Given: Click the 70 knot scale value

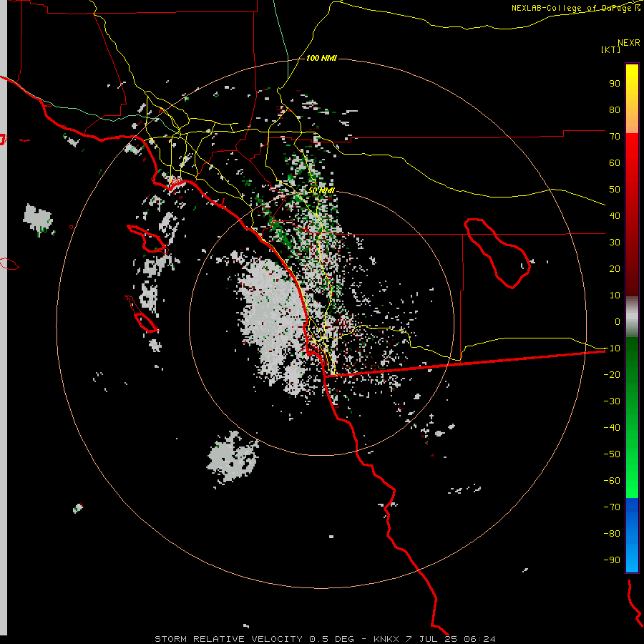Looking at the screenshot, I should pyautogui.click(x=615, y=137).
